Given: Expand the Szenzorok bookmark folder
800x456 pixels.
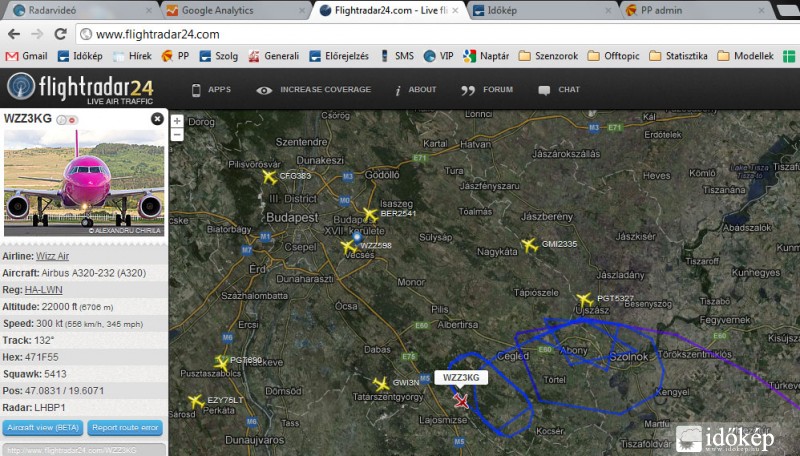Looking at the screenshot, I should pos(548,56).
